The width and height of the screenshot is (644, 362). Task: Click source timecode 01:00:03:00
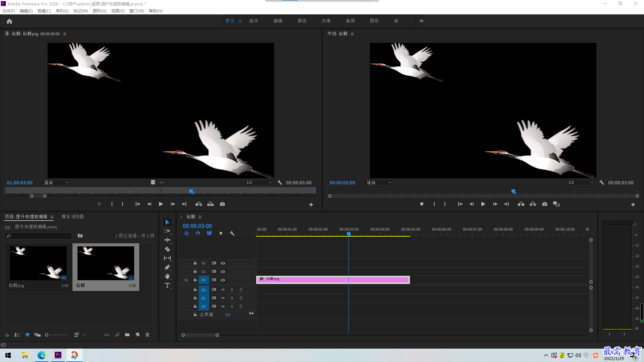[x=20, y=183]
